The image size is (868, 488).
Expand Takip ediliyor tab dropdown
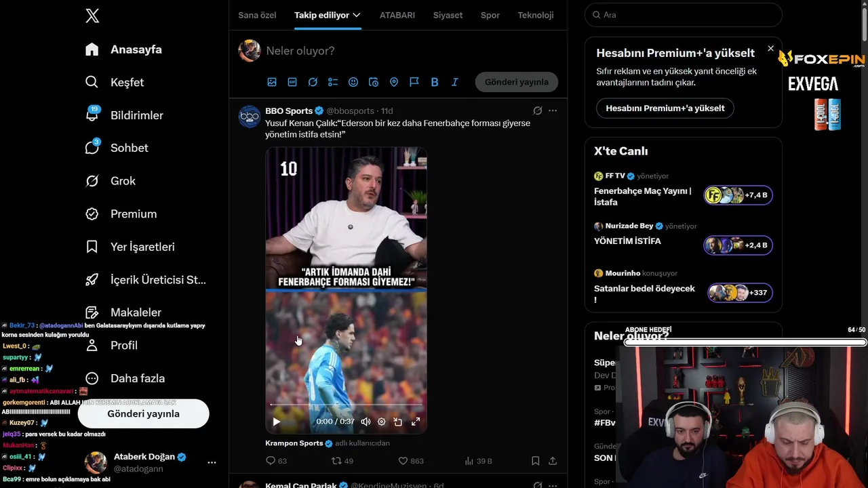(357, 15)
